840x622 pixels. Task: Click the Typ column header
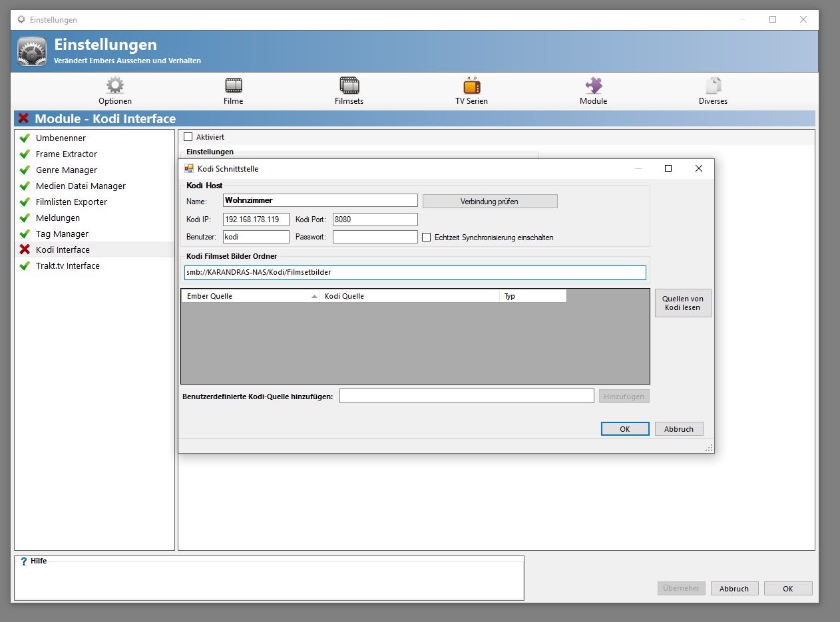pos(533,296)
